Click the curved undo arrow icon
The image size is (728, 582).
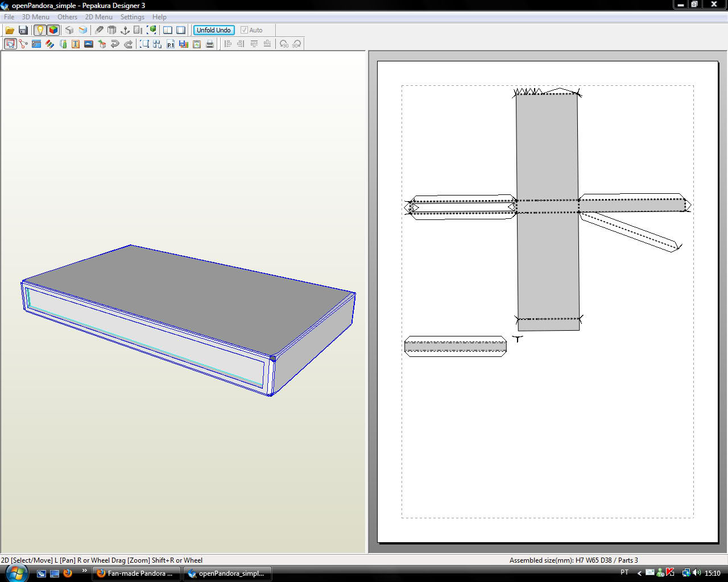115,44
